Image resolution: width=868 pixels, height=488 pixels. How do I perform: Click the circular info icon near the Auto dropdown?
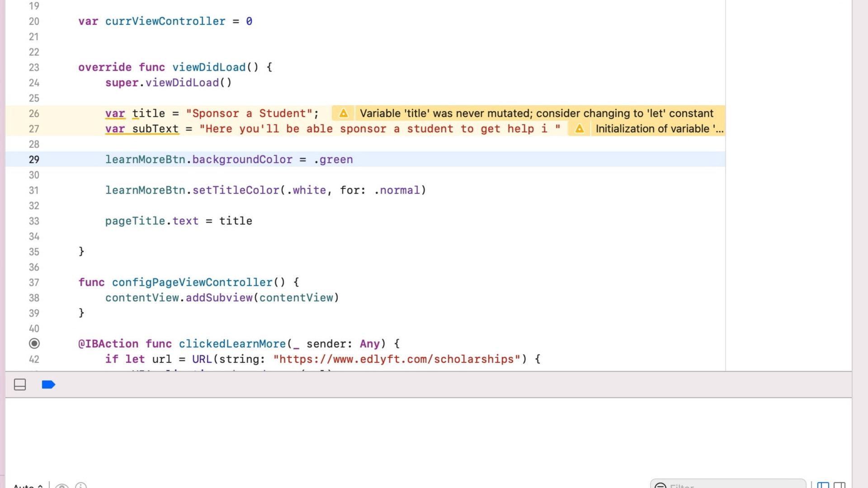(x=81, y=486)
